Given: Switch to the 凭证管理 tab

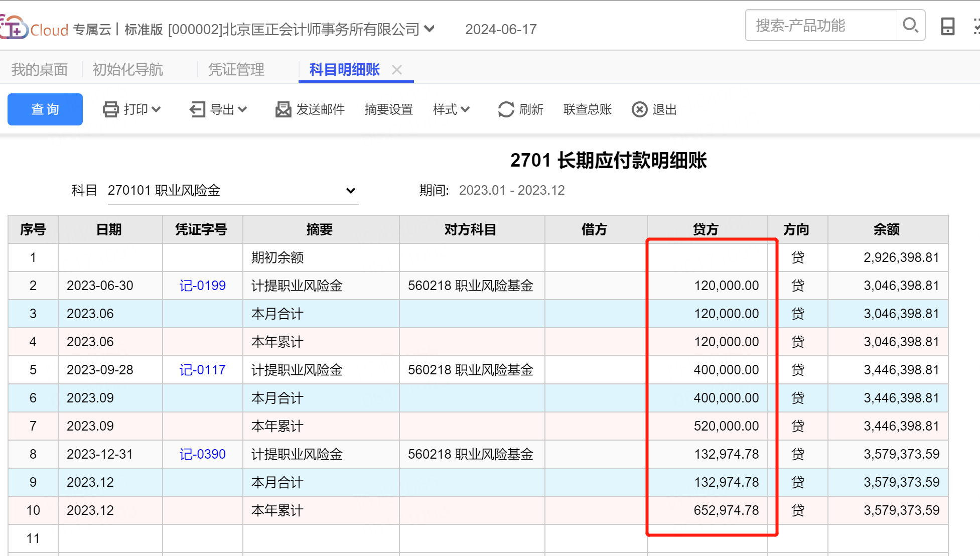Looking at the screenshot, I should (x=236, y=70).
